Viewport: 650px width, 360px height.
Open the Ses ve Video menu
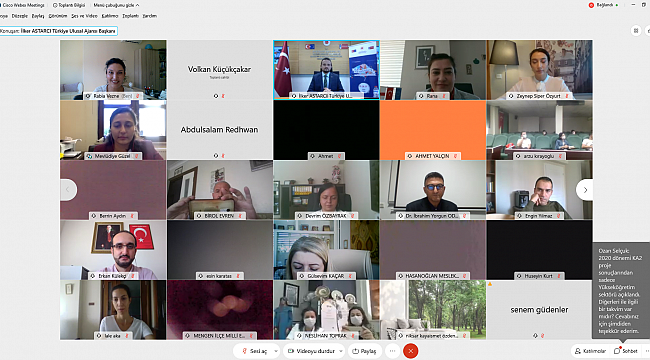click(84, 16)
